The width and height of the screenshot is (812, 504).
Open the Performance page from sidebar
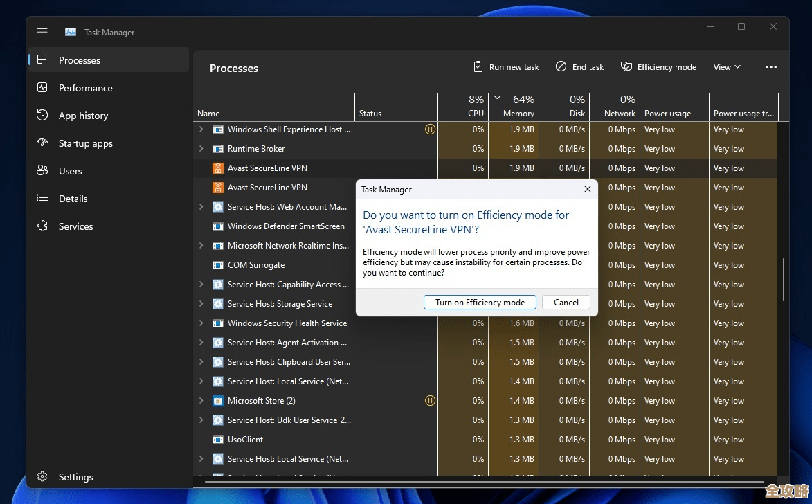84,88
